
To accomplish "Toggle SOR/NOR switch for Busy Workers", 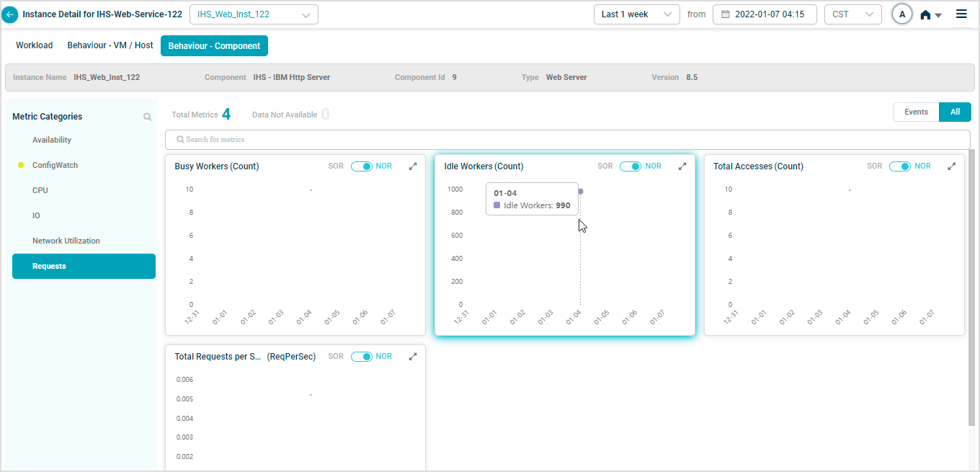I will (361, 166).
